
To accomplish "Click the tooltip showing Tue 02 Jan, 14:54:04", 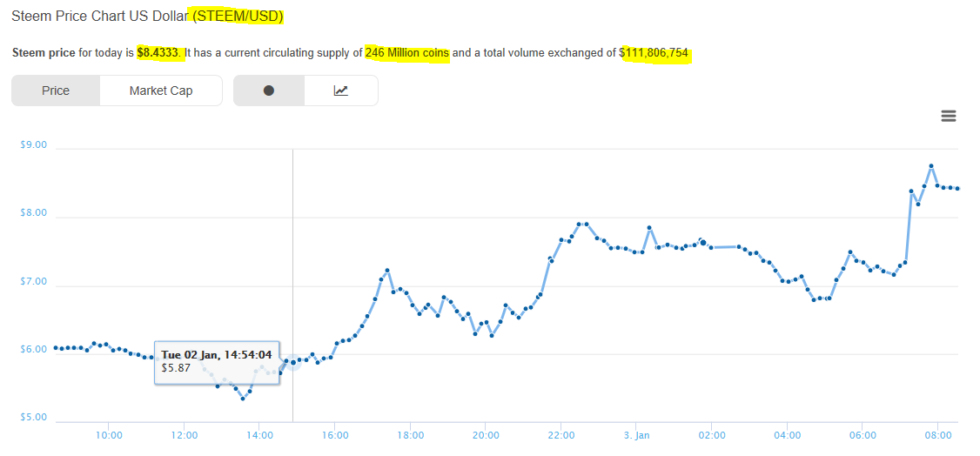I will click(217, 362).
